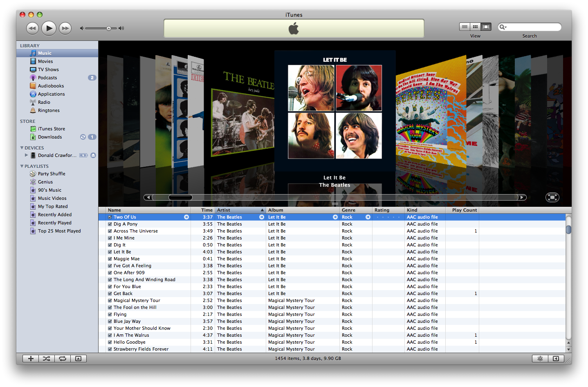The image size is (588, 387).
Task: Expand the Donald Crawford device
Action: click(x=27, y=155)
